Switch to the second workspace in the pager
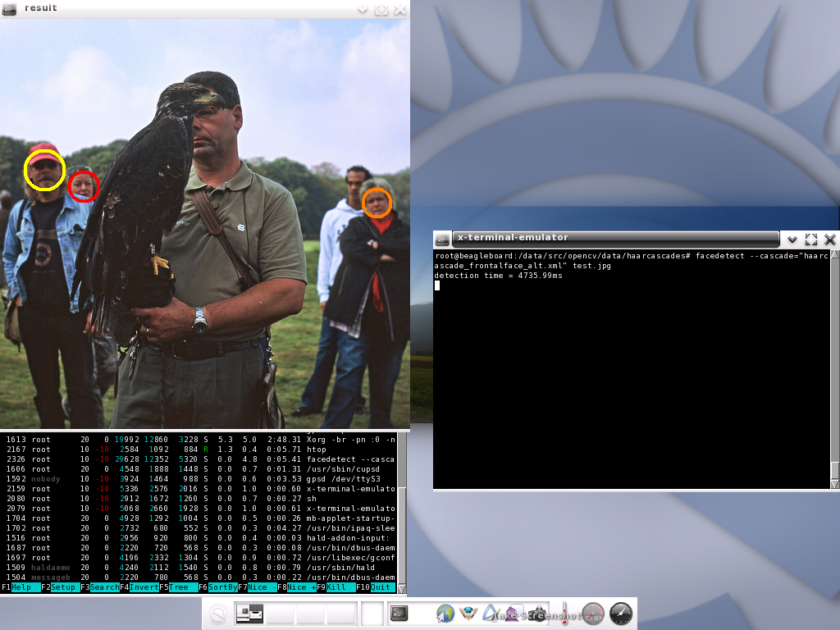Screen dimensions: 840x630 281,614
